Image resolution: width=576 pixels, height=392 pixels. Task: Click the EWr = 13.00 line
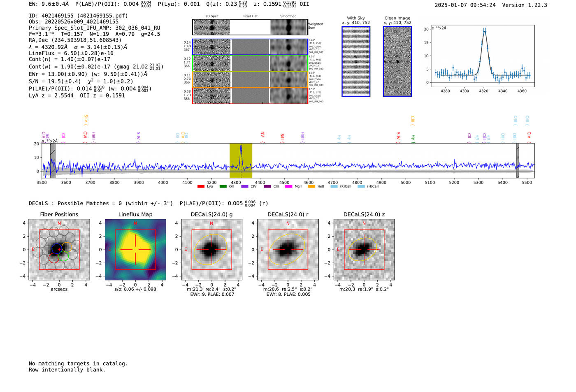(88, 74)
